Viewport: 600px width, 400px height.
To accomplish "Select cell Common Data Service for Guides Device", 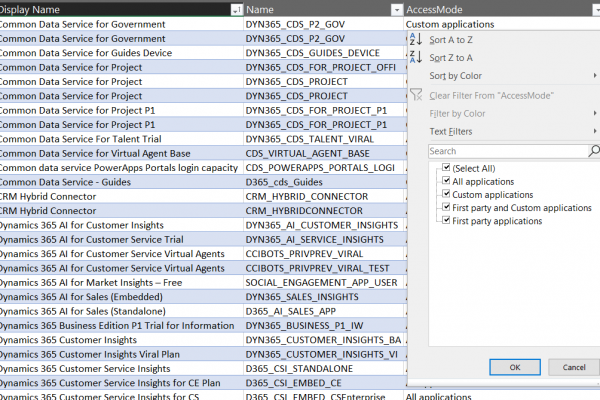I will (x=121, y=53).
